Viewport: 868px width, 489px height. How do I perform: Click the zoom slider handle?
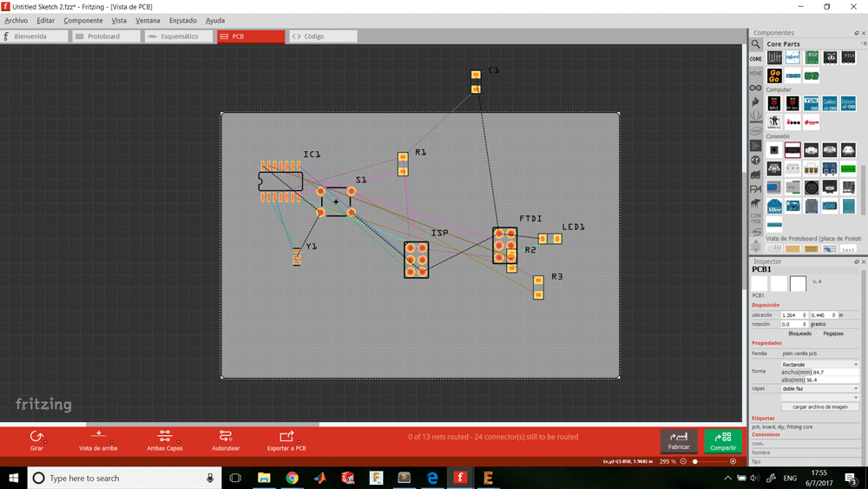(x=695, y=460)
